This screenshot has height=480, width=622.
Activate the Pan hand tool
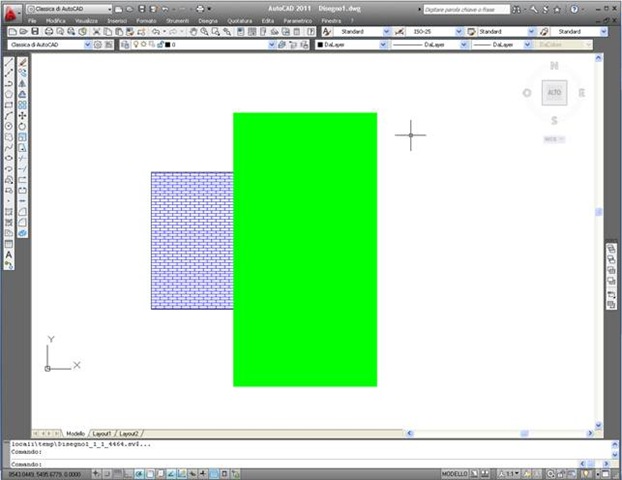(x=193, y=32)
